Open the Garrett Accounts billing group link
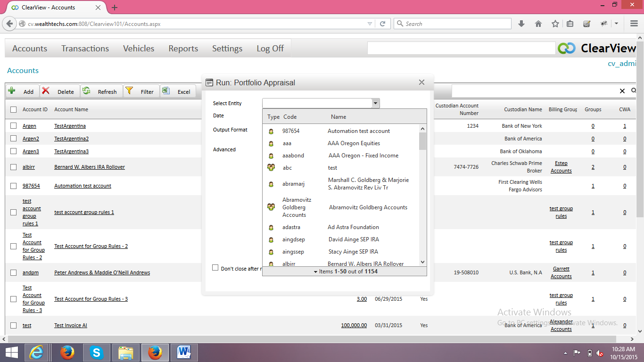 pos(561,272)
